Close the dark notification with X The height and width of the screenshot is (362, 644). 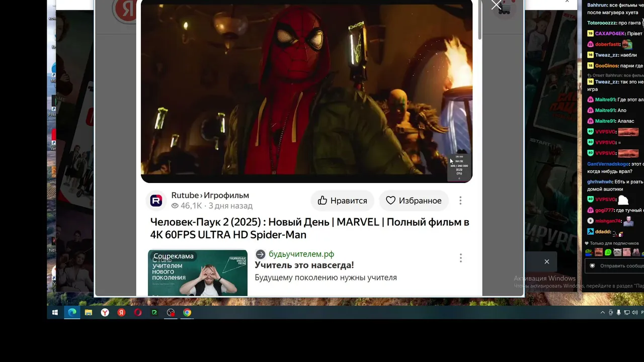(547, 261)
